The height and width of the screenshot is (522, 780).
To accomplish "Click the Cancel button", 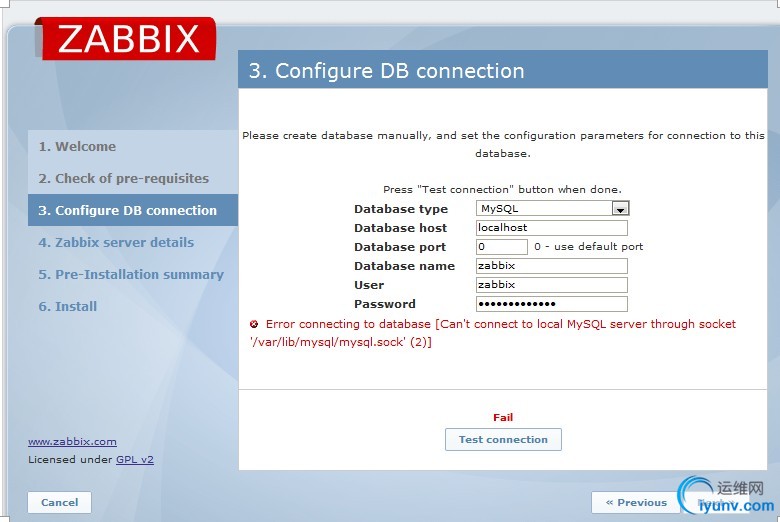I will [60, 503].
